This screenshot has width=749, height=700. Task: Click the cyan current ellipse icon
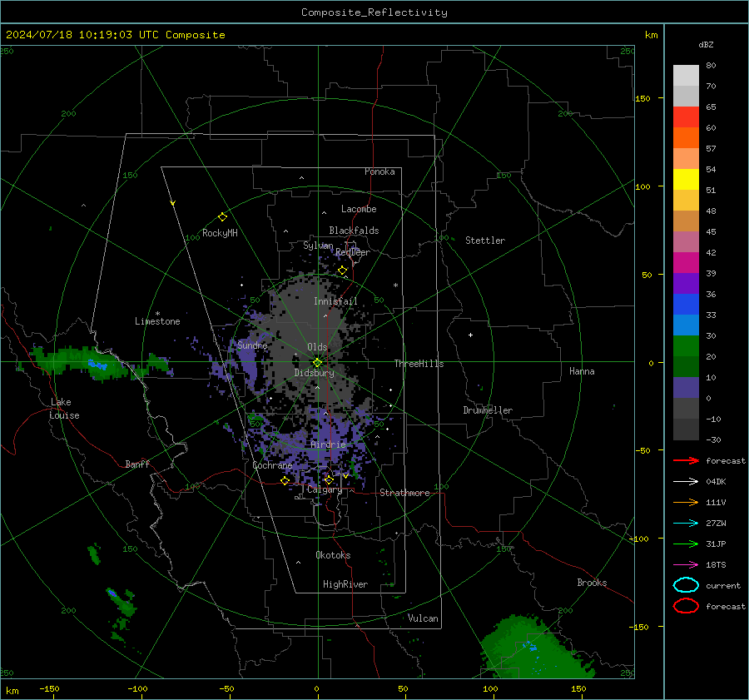point(686,585)
